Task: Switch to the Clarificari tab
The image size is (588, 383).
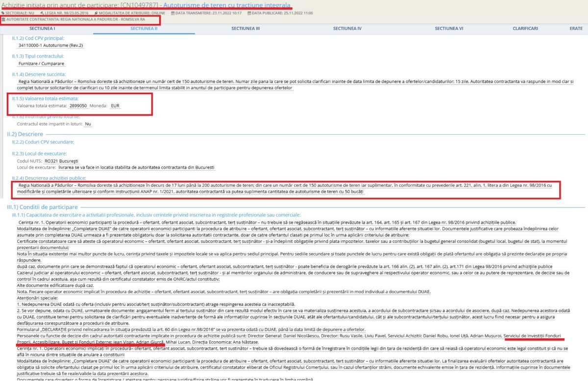Action: pos(525,29)
